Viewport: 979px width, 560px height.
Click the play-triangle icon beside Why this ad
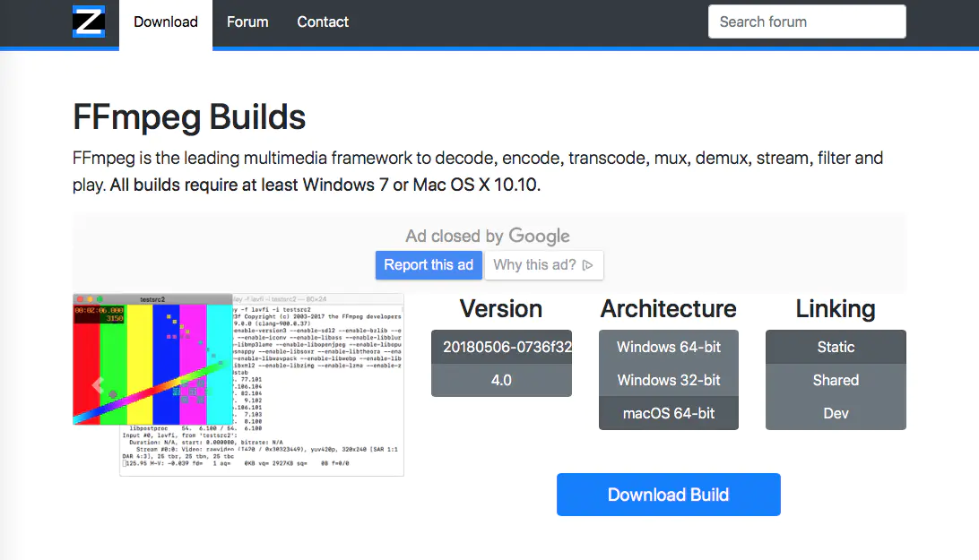587,265
